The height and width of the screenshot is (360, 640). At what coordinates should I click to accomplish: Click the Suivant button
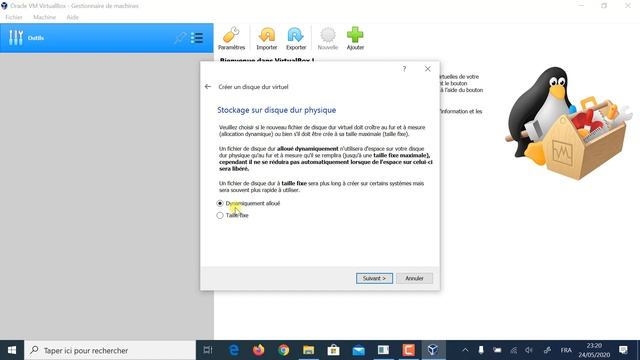tap(374, 278)
